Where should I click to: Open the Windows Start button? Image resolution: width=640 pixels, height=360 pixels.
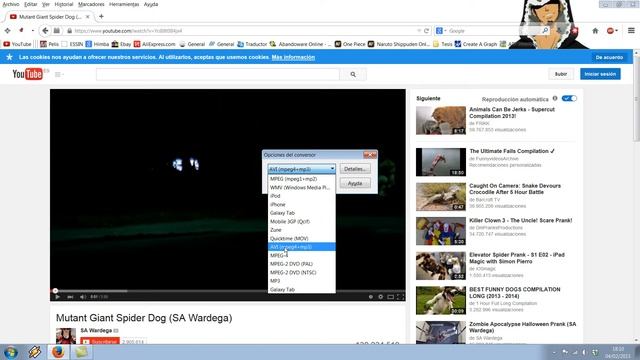pyautogui.click(x=11, y=352)
